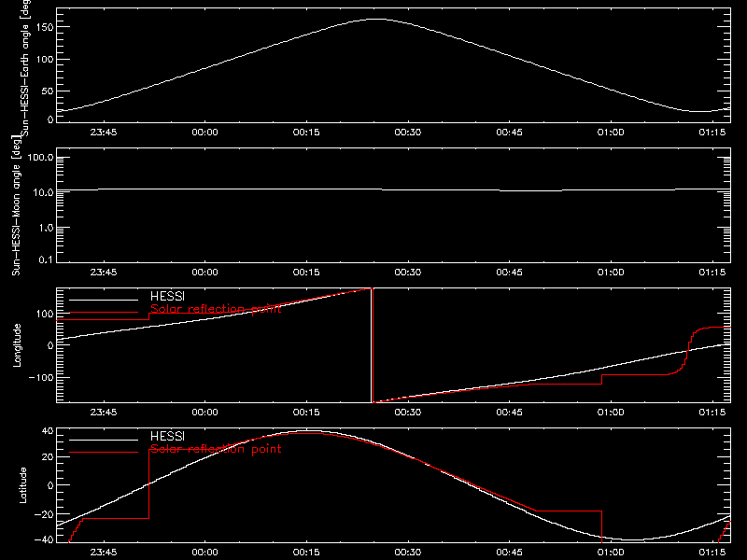Viewport: 747px width, 560px height.
Task: Click Solar reflection point legend in Latitude plot
Action: (216, 449)
